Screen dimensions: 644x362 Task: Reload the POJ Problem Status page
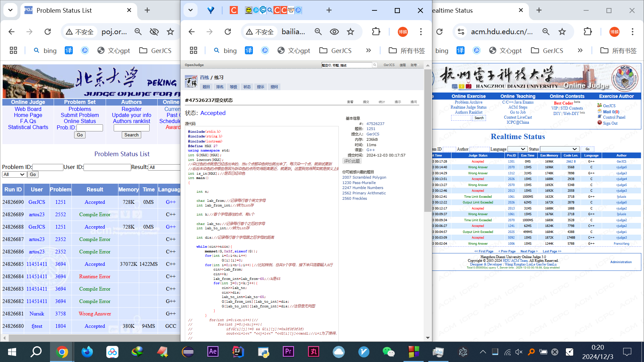48,32
